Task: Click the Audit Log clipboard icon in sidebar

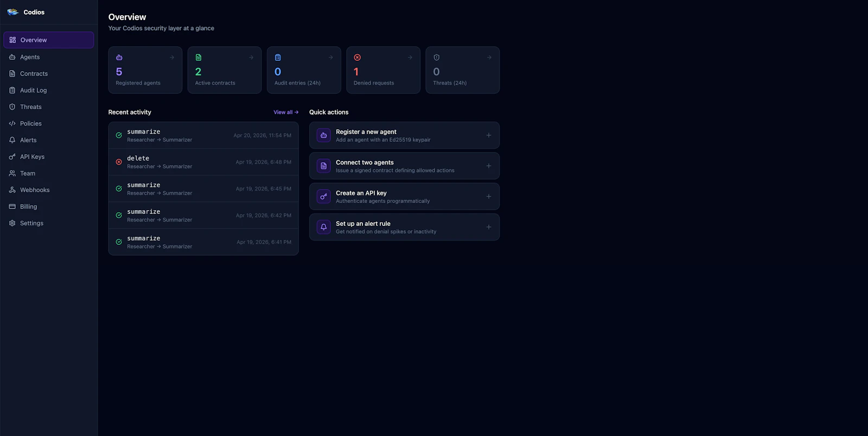Action: point(12,90)
